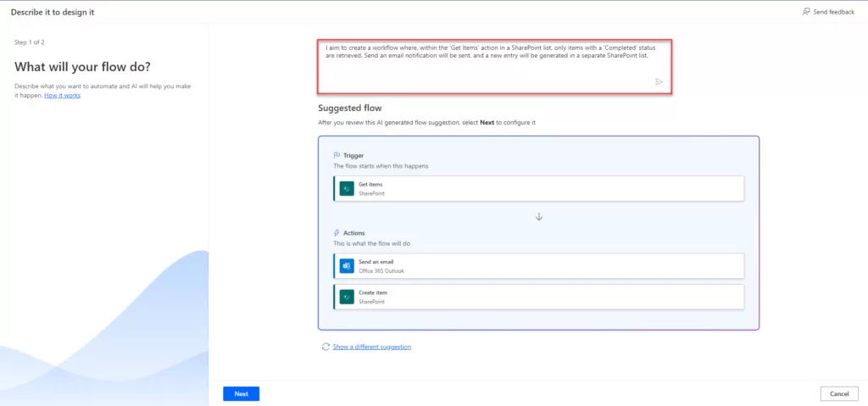This screenshot has height=406, width=868.
Task: Click the down arrow between Trigger and Actions
Action: tap(539, 217)
